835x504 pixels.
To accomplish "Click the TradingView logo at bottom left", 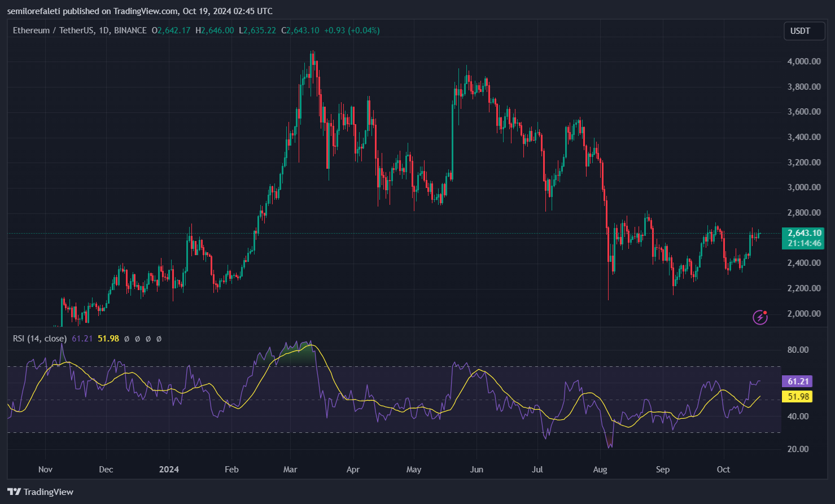I will coord(41,492).
